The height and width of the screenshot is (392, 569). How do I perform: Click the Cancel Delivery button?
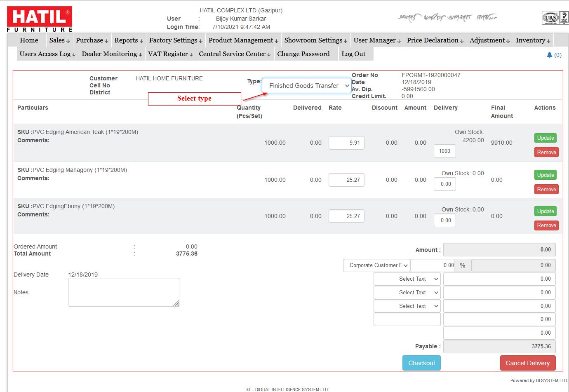point(528,363)
